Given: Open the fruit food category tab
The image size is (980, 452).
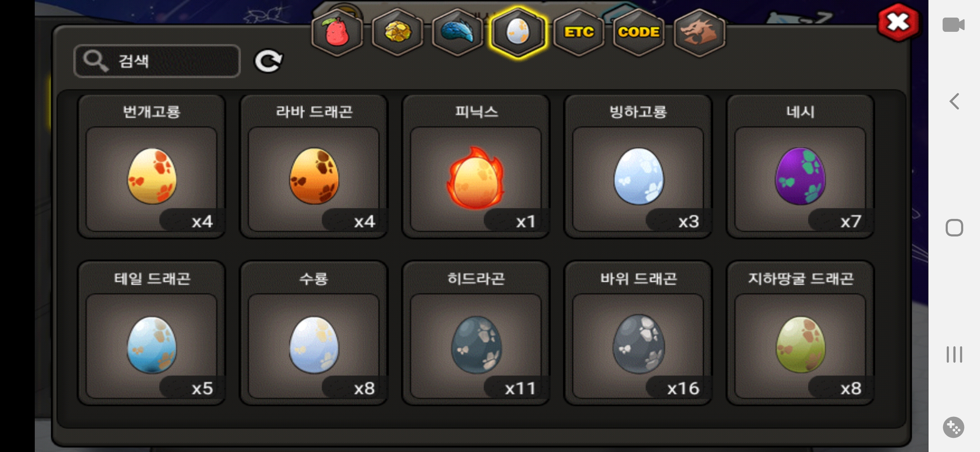Looking at the screenshot, I should point(337,32).
